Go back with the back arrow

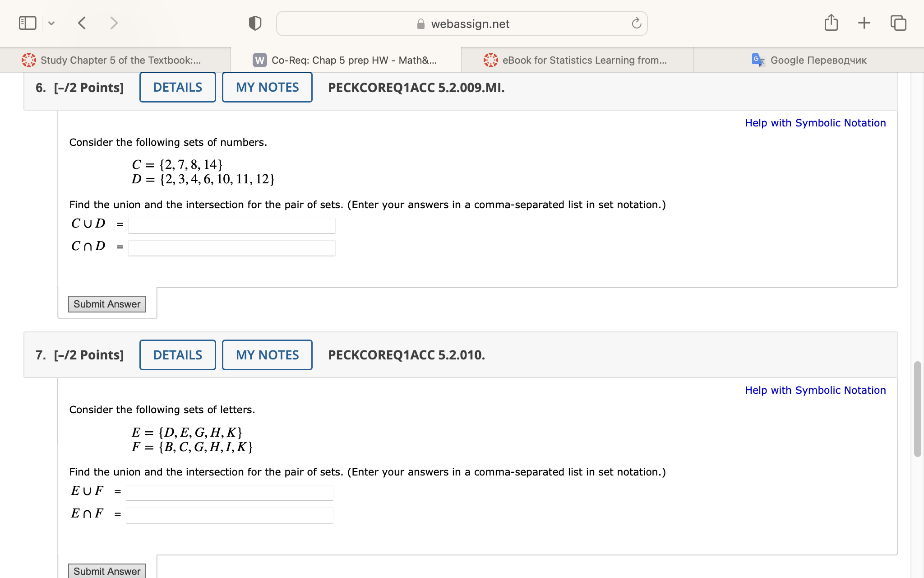coord(82,23)
